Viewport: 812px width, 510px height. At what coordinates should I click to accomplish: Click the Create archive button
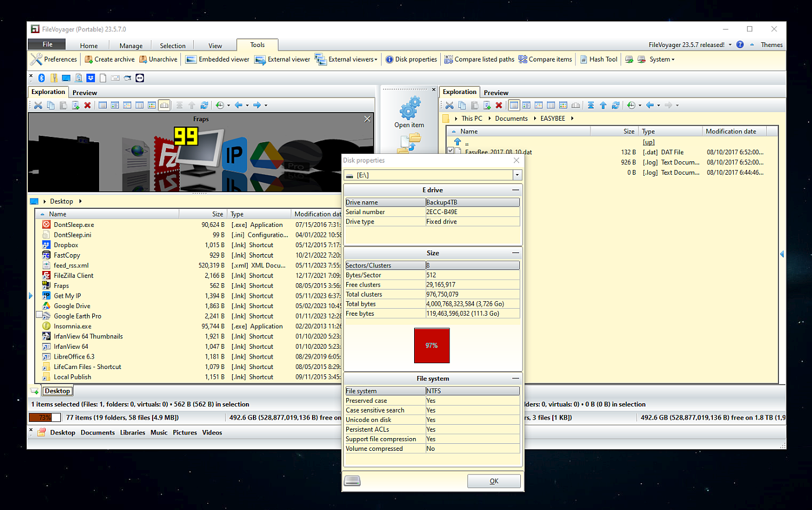click(110, 59)
